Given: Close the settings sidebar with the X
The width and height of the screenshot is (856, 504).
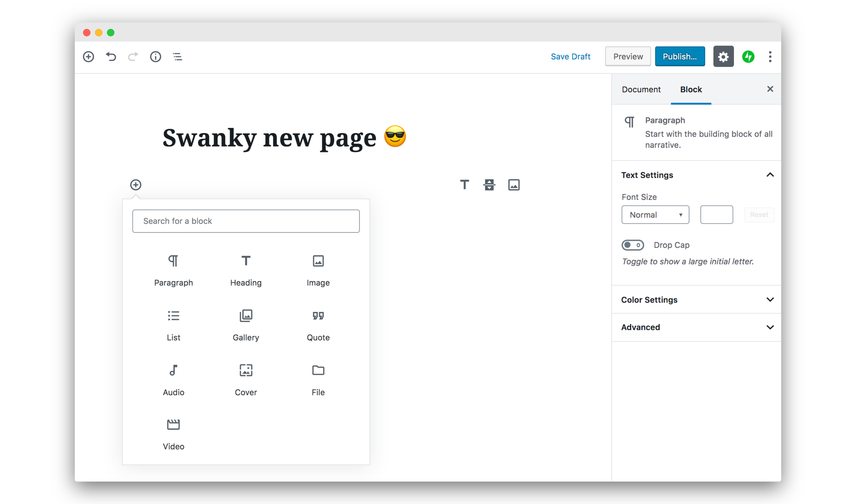Looking at the screenshot, I should (770, 89).
